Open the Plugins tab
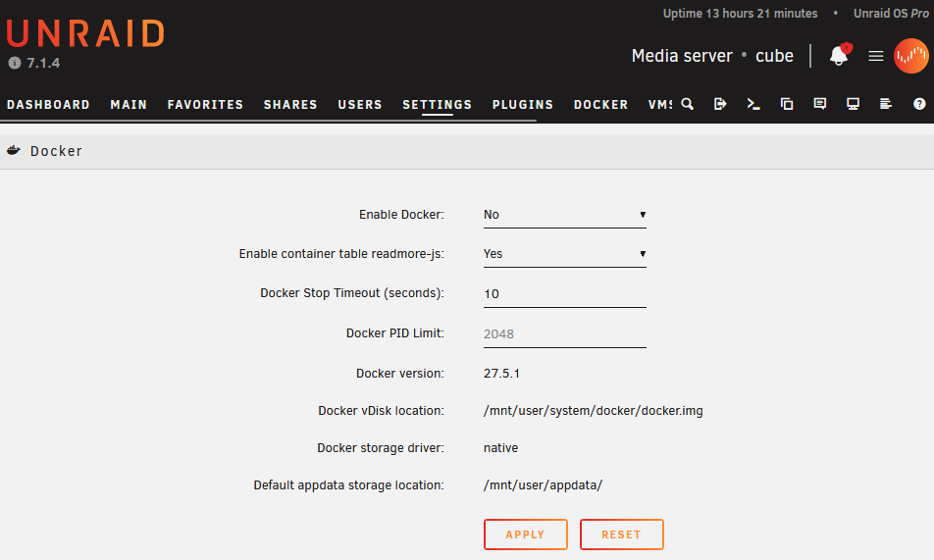The image size is (934, 560). pyautogui.click(x=522, y=105)
